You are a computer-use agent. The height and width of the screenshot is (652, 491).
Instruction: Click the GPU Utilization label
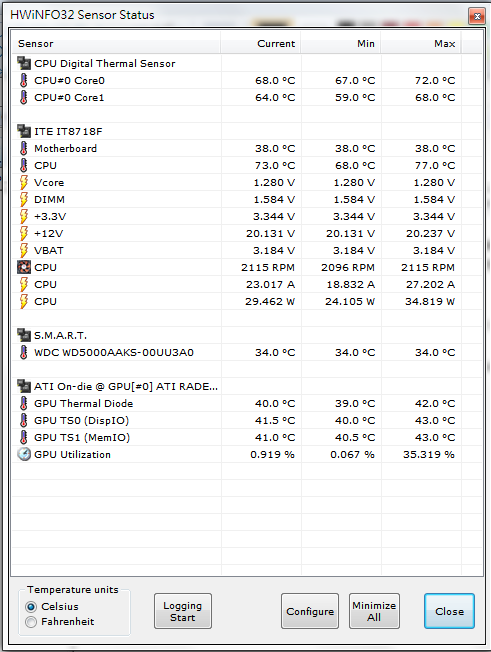[x=72, y=455]
